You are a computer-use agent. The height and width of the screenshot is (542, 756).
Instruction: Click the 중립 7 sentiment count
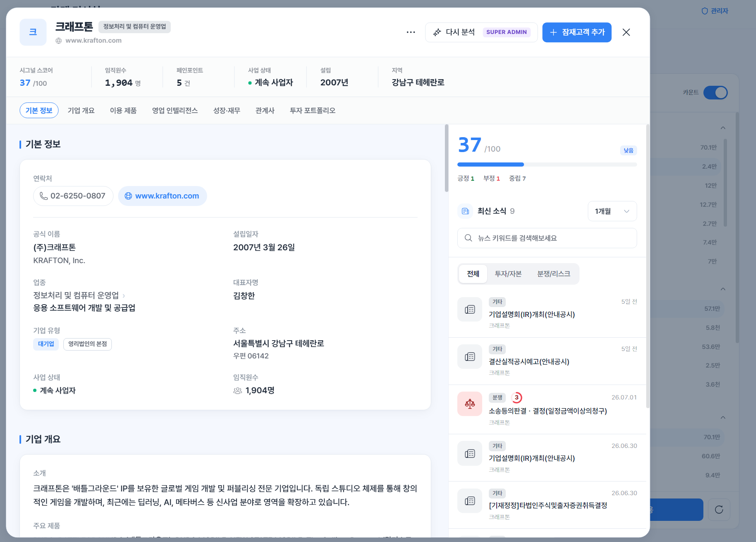[x=517, y=179]
